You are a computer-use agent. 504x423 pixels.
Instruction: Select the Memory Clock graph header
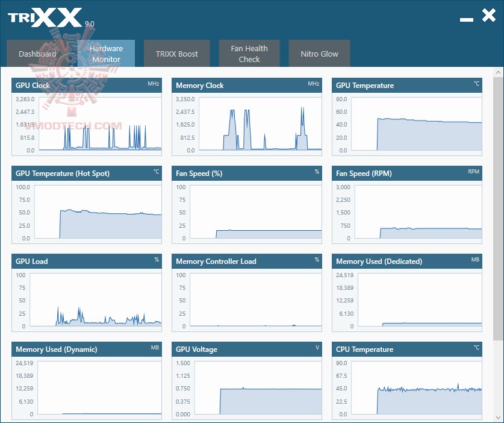click(x=246, y=85)
